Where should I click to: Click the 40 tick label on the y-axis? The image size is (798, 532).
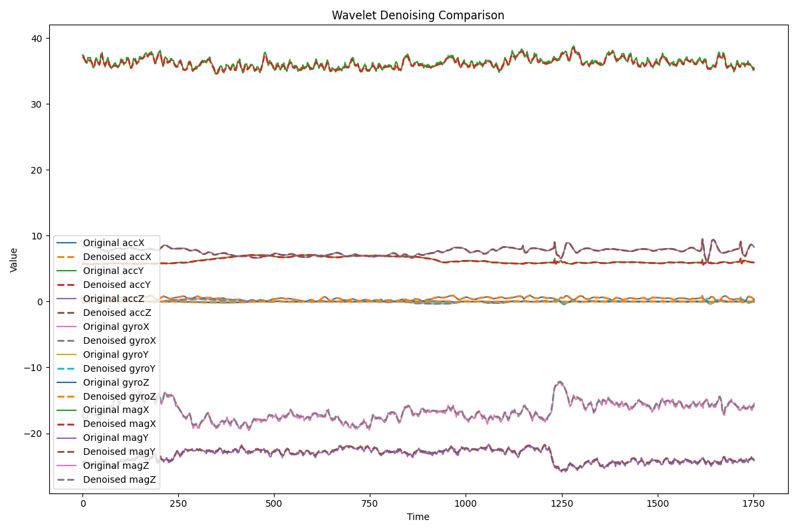point(37,39)
